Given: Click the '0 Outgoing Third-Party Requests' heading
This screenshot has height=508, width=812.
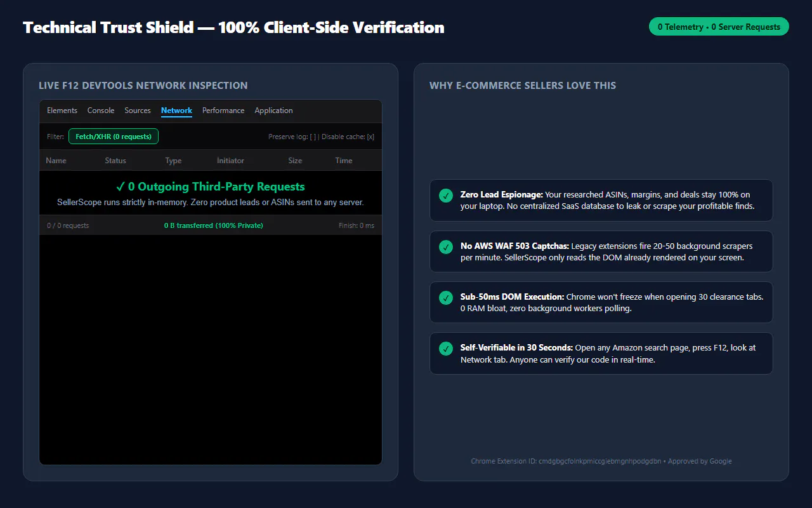Looking at the screenshot, I should (211, 187).
